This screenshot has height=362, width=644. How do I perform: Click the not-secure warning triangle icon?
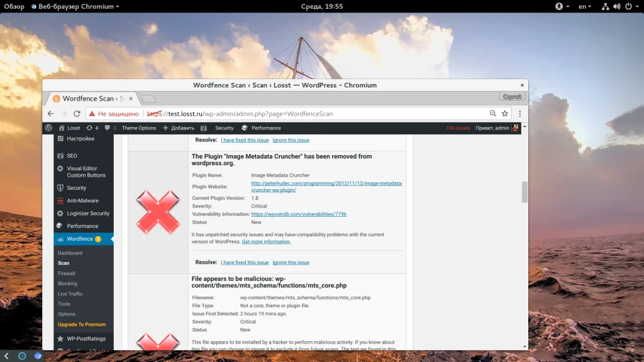point(92,114)
